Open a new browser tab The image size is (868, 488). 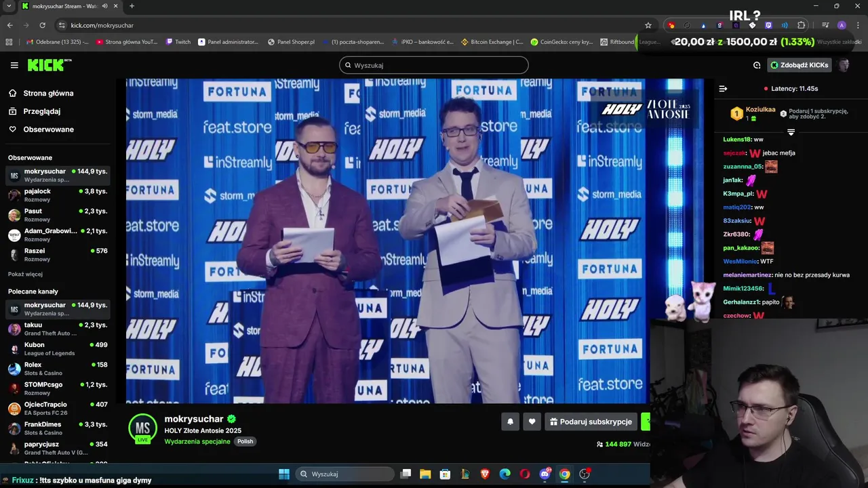[132, 6]
